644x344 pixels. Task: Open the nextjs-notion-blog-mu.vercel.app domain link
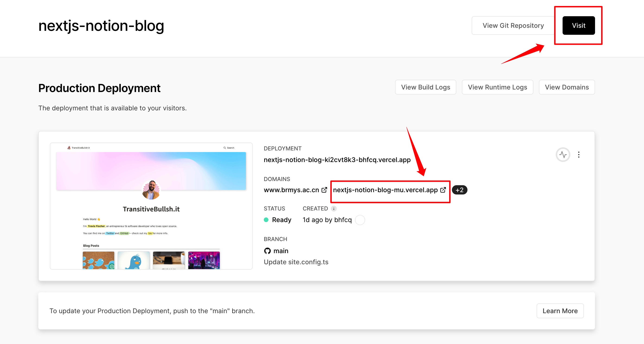point(385,190)
